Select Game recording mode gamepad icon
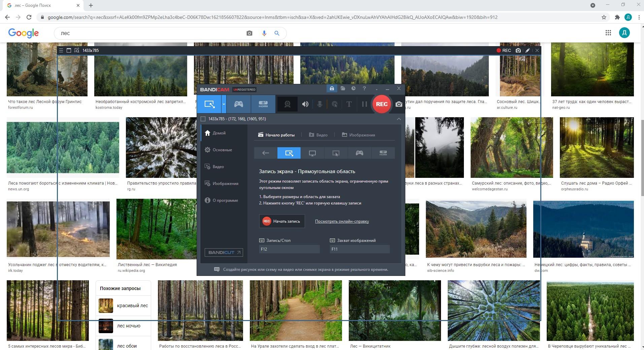 coord(239,104)
